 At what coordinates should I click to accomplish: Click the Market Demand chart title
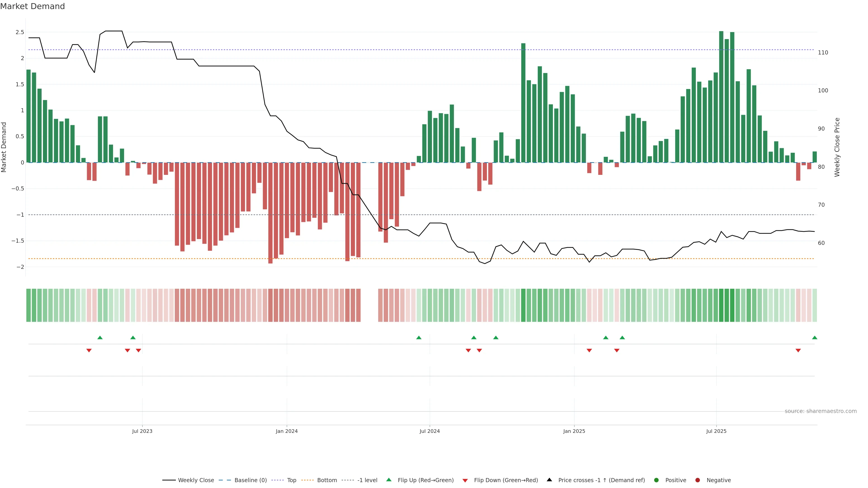coord(32,6)
